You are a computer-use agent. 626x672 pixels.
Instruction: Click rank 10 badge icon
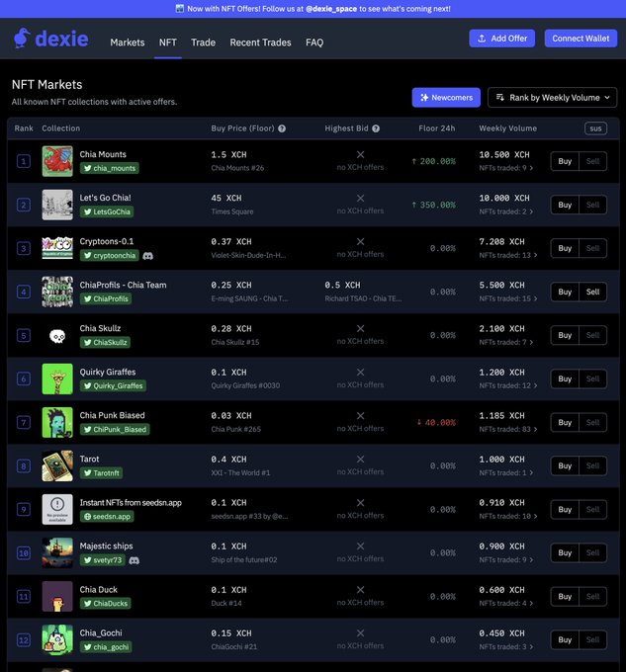(x=24, y=552)
